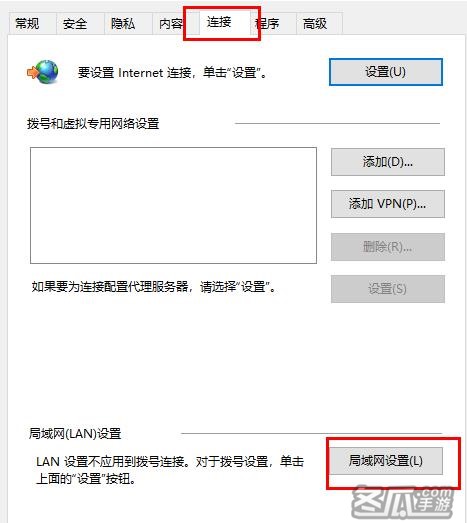This screenshot has width=467, height=523.
Task: Click the 局域网(LAN)设置 section label
Action: click(x=75, y=434)
